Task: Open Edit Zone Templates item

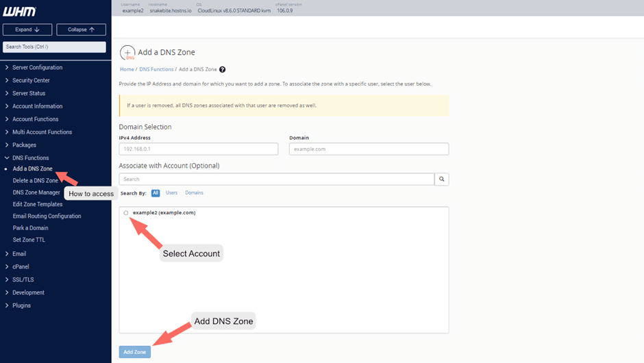Action: [x=38, y=204]
